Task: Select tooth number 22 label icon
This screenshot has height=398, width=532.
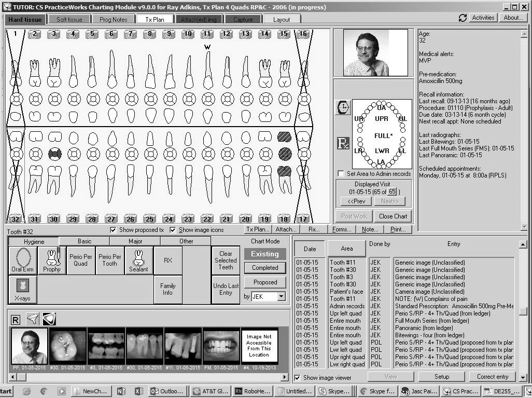Action: pyautogui.click(x=207, y=219)
